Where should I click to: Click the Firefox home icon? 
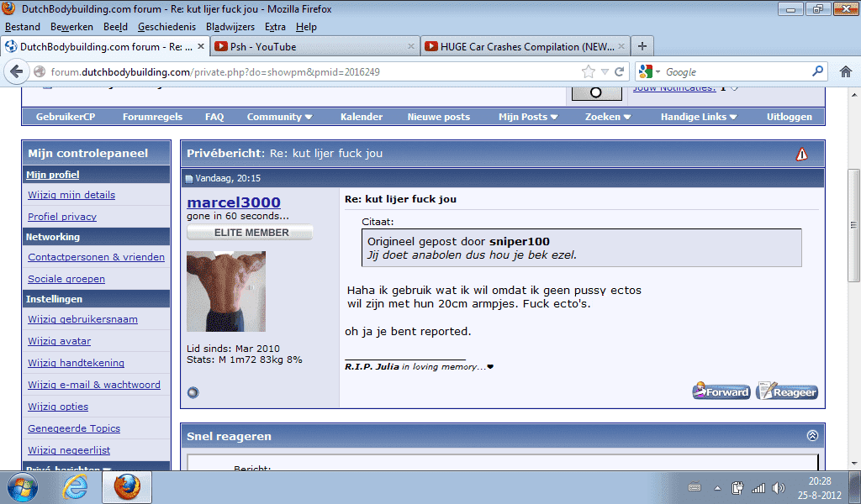click(845, 72)
